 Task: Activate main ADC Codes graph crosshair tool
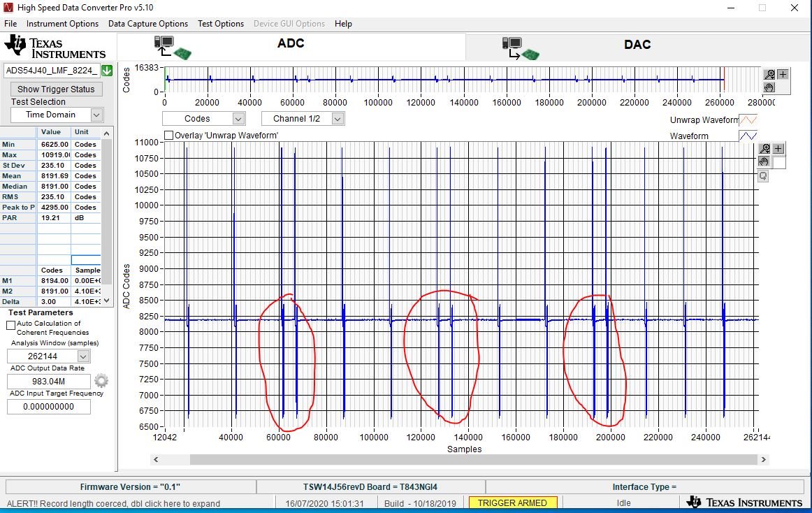coord(778,149)
